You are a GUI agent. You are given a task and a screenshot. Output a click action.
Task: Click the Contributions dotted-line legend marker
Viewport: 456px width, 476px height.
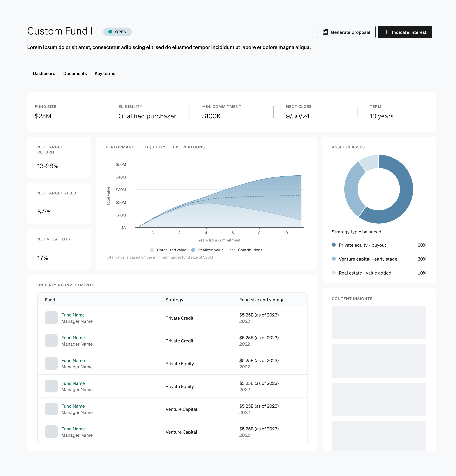pos(232,250)
